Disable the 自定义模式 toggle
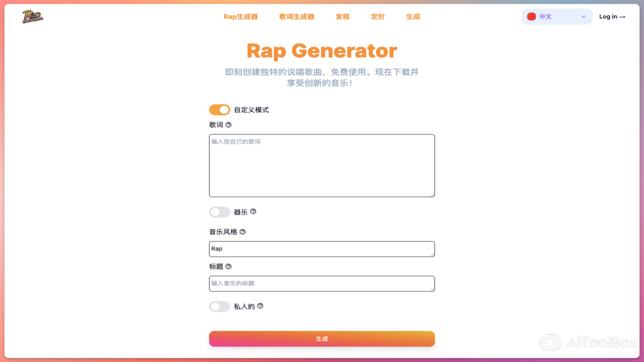The image size is (644, 362). 219,109
